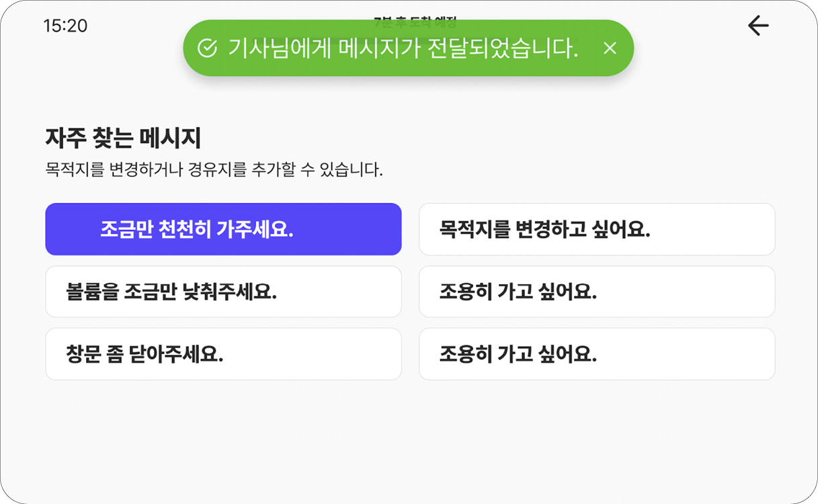Click the bottom-right '조용히 가고 싶어요.' card
Image resolution: width=818 pixels, height=504 pixels.
[x=596, y=354]
